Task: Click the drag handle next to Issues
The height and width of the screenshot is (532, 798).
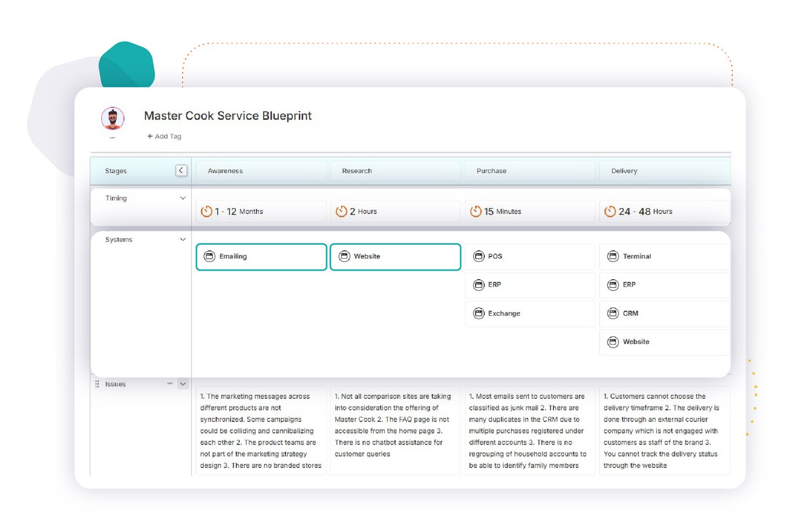Action: (x=97, y=384)
